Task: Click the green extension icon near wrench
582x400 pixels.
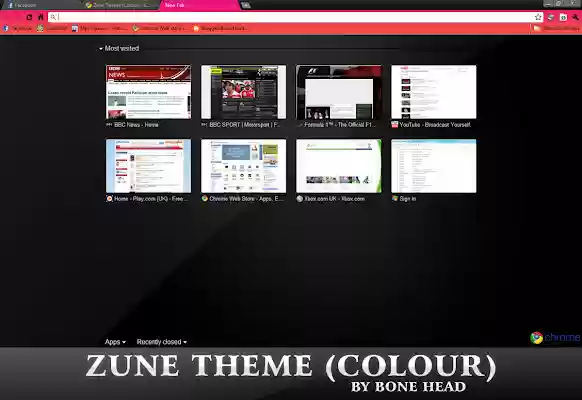Action: [x=563, y=17]
